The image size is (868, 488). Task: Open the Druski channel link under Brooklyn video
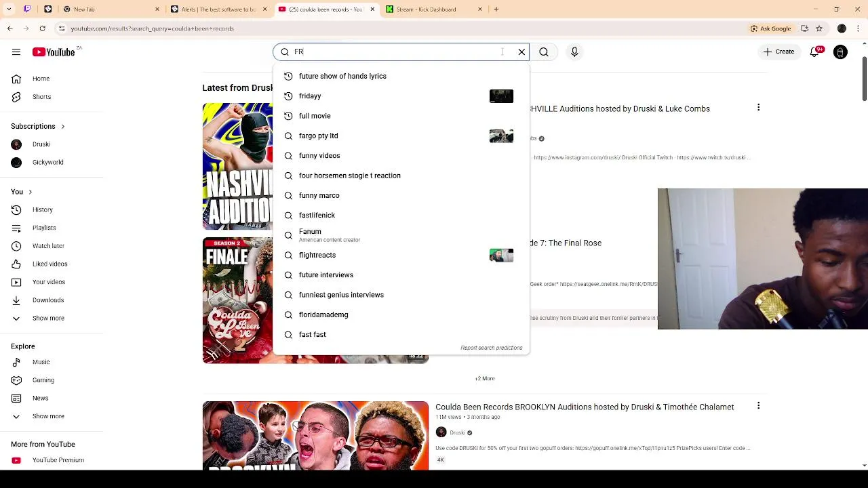pos(458,432)
